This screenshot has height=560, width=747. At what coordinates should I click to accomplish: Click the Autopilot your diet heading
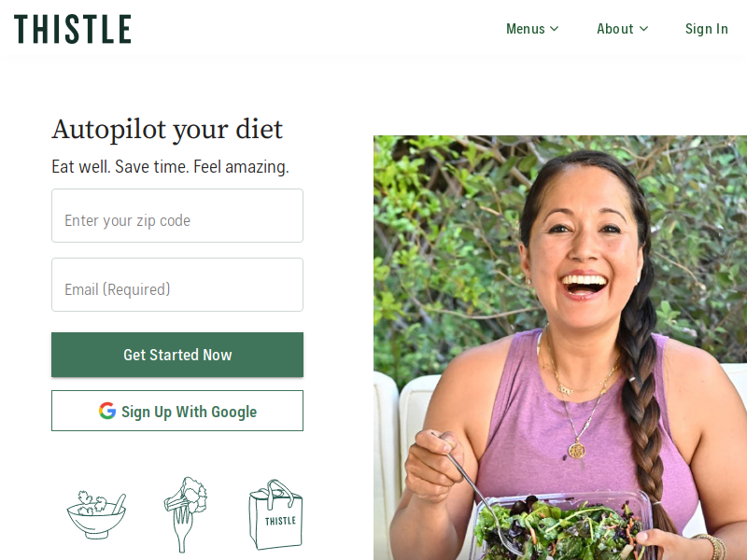[167, 130]
